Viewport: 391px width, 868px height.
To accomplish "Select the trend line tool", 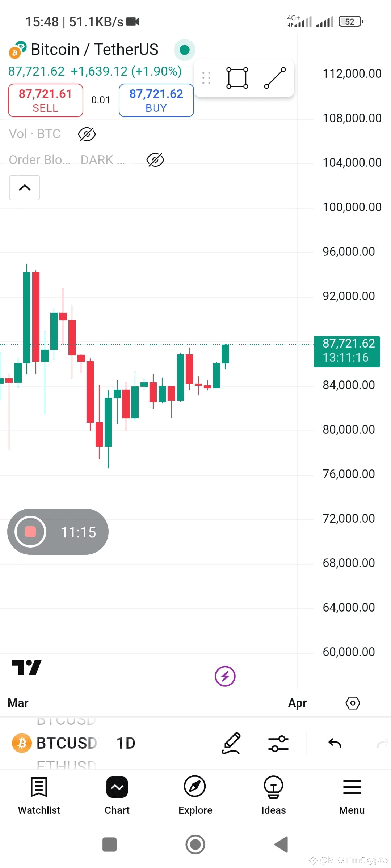I will (x=275, y=78).
